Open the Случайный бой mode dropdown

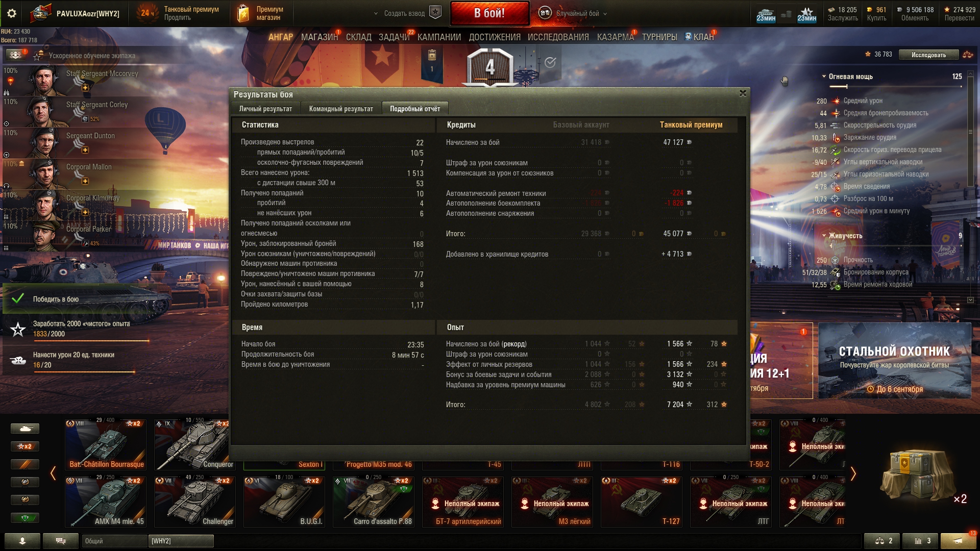pos(573,13)
